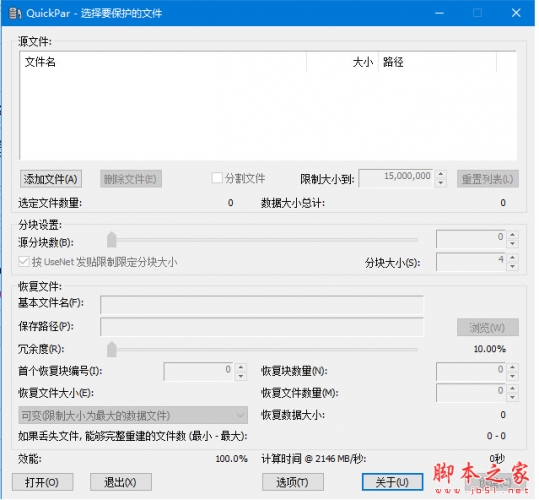The height and width of the screenshot is (500, 539).
Task: Toggle the 分割文件 checkbox
Action: pos(217,178)
